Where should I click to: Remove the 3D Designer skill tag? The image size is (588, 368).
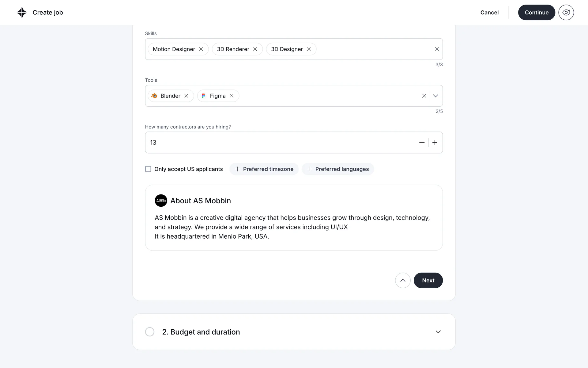309,49
